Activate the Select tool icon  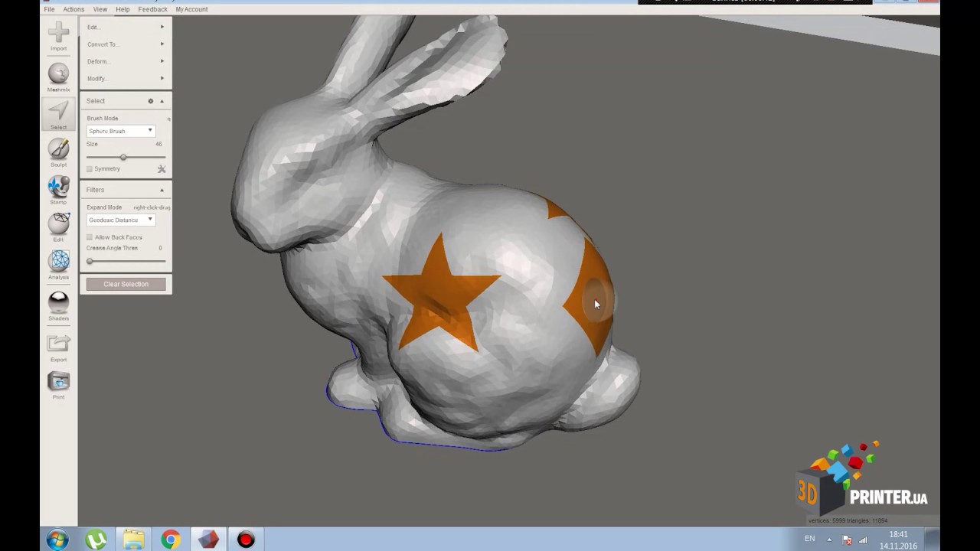[58, 112]
